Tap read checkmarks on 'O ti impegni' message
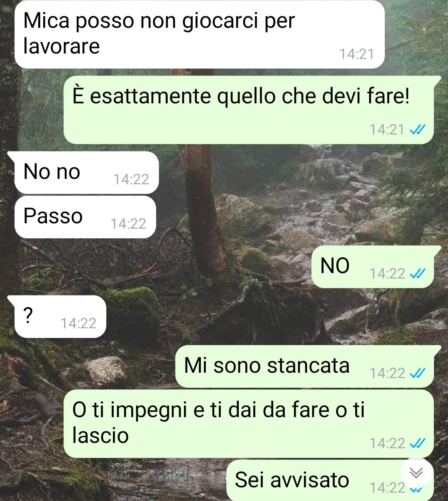 (417, 444)
